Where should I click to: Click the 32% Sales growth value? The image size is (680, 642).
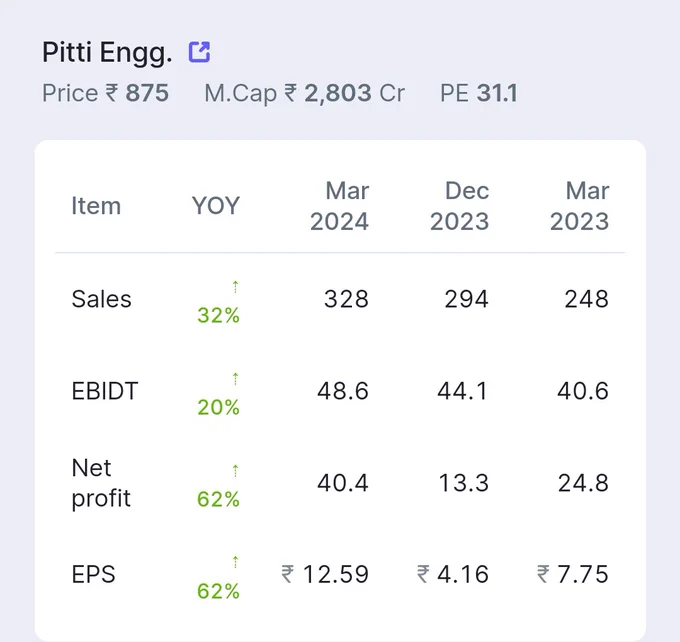tap(218, 315)
